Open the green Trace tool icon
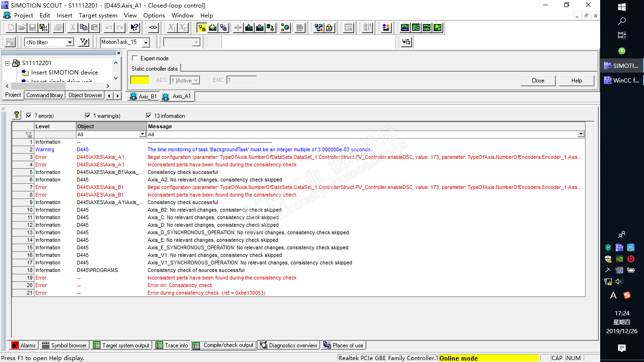 tap(405, 28)
